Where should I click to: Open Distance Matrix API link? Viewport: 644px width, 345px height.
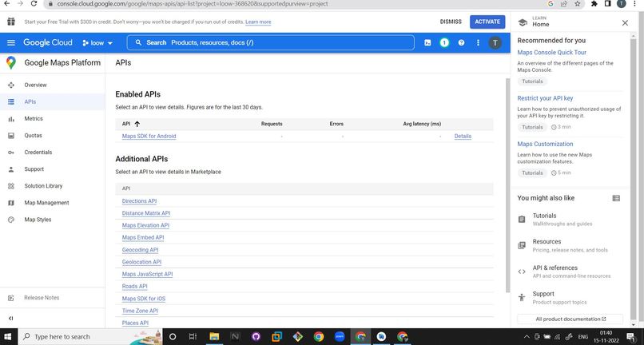[x=145, y=213]
